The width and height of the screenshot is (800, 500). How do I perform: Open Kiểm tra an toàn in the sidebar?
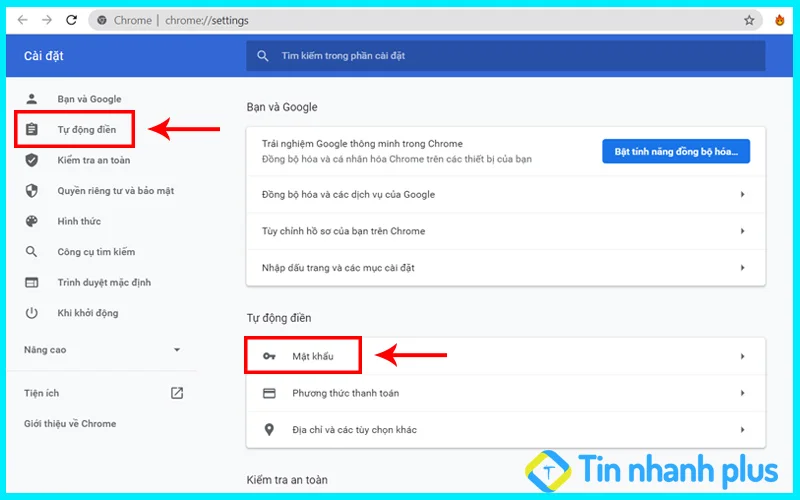coord(93,160)
